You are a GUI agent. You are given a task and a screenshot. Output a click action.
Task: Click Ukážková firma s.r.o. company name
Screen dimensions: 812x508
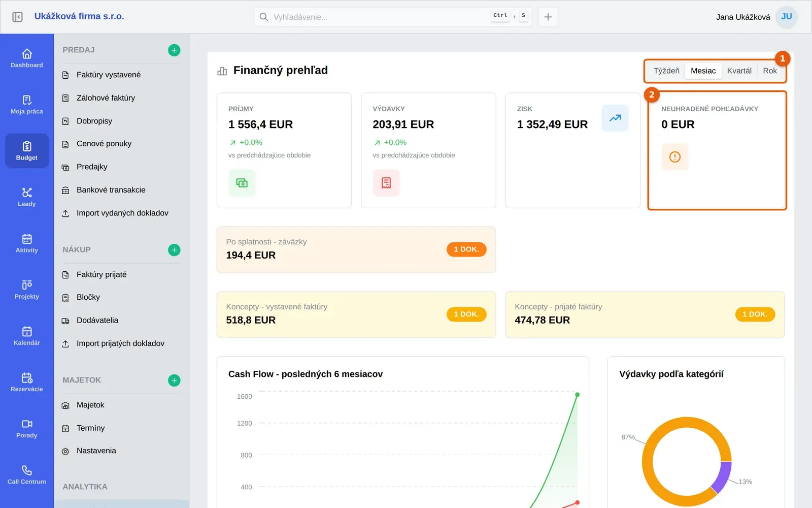coord(79,16)
